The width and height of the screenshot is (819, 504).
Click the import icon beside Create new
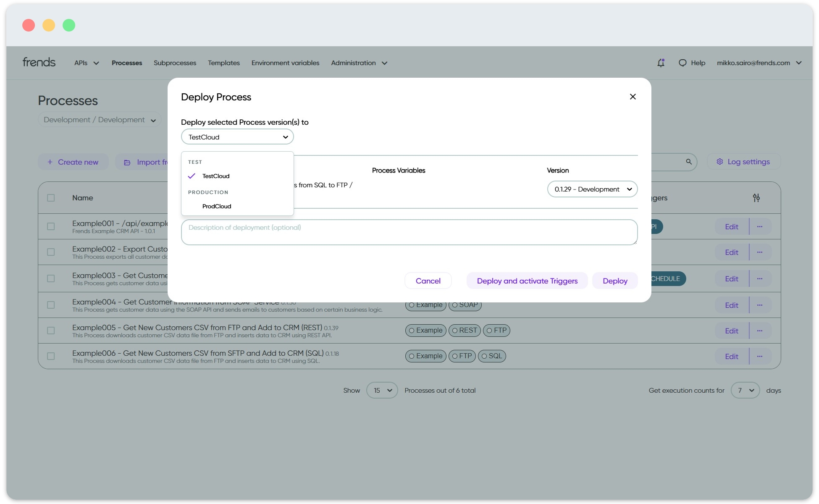pos(127,162)
